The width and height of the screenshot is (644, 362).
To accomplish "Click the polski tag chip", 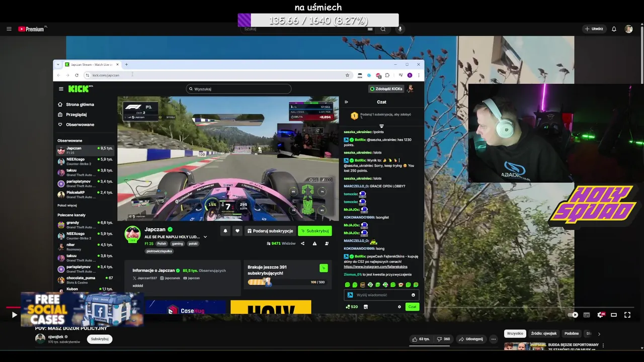I will tap(193, 244).
